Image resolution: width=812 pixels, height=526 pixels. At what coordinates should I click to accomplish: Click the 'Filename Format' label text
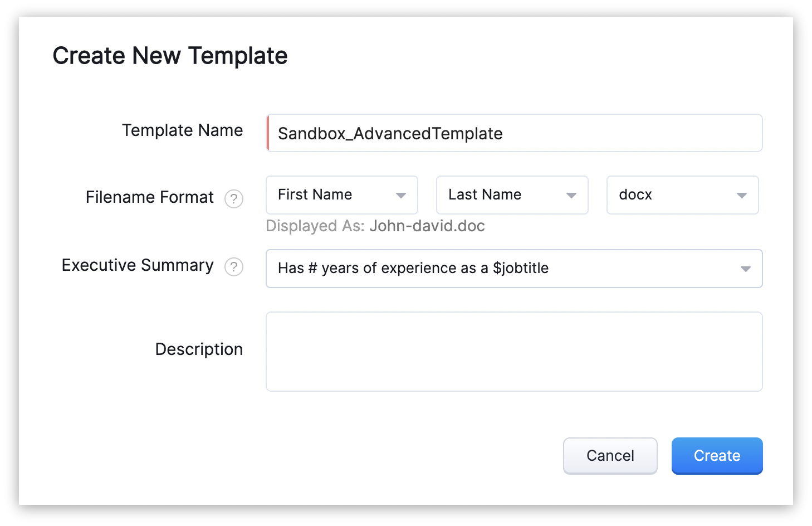[x=150, y=197]
